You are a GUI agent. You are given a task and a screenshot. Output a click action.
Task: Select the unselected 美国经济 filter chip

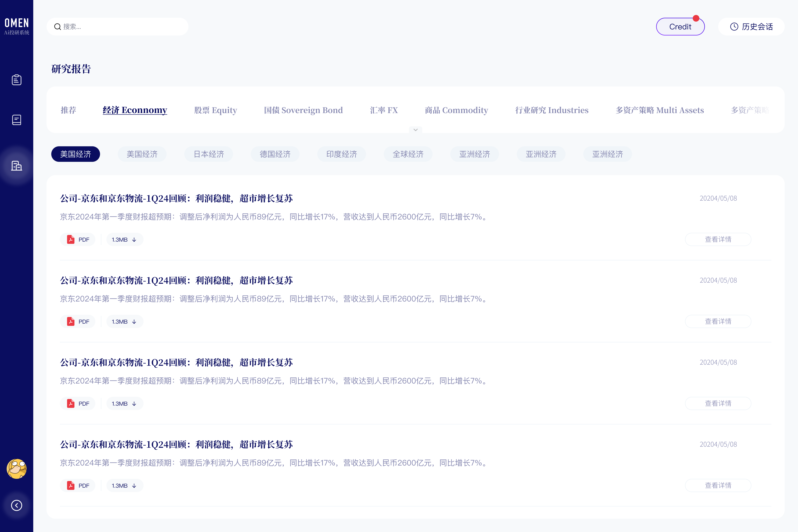pyautogui.click(x=142, y=154)
